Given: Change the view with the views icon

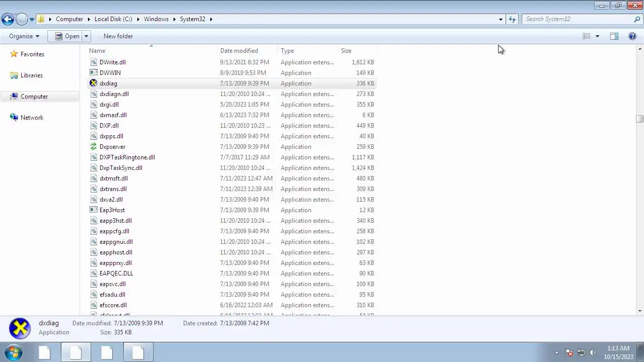Looking at the screenshot, I should coord(586,36).
